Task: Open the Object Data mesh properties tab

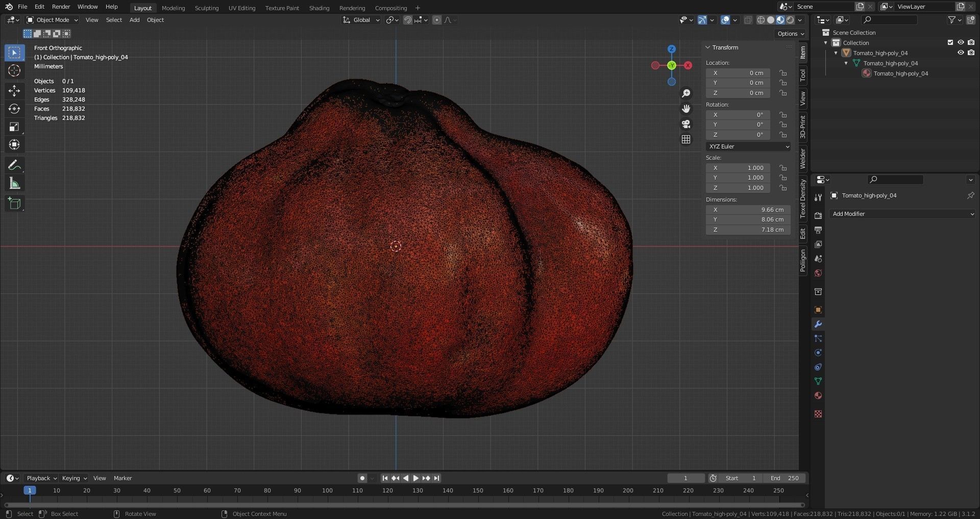Action: (x=818, y=382)
